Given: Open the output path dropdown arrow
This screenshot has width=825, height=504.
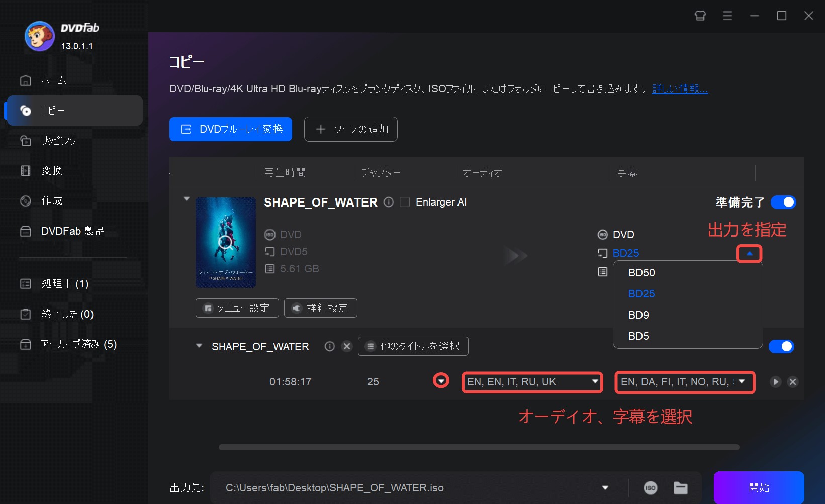Looking at the screenshot, I should tap(605, 487).
